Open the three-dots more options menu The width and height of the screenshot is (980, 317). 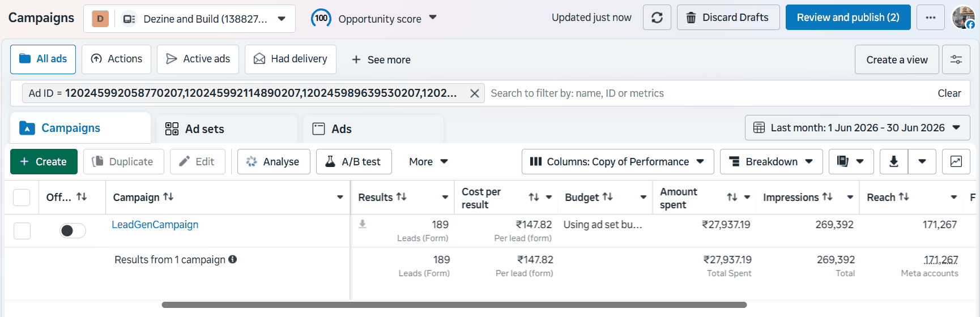point(931,18)
